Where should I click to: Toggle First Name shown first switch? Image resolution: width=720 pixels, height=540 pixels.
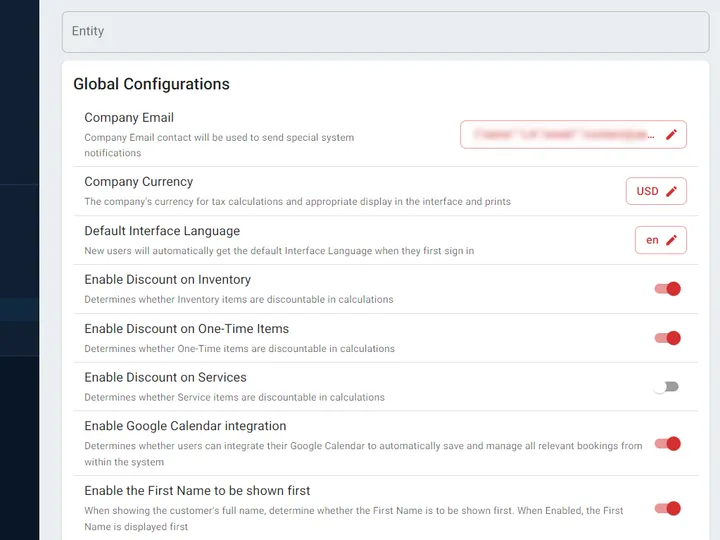tap(668, 509)
